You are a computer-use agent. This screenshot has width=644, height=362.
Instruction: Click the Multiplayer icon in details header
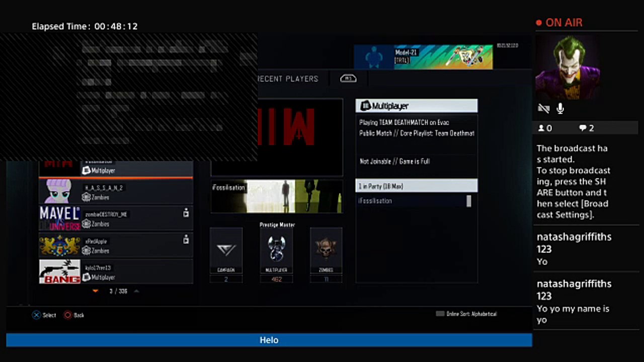coord(365,106)
